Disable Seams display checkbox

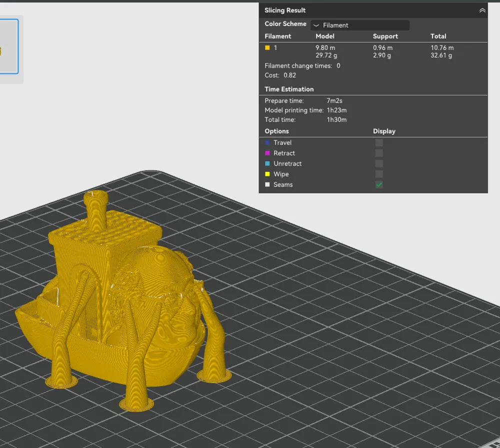pyautogui.click(x=379, y=184)
